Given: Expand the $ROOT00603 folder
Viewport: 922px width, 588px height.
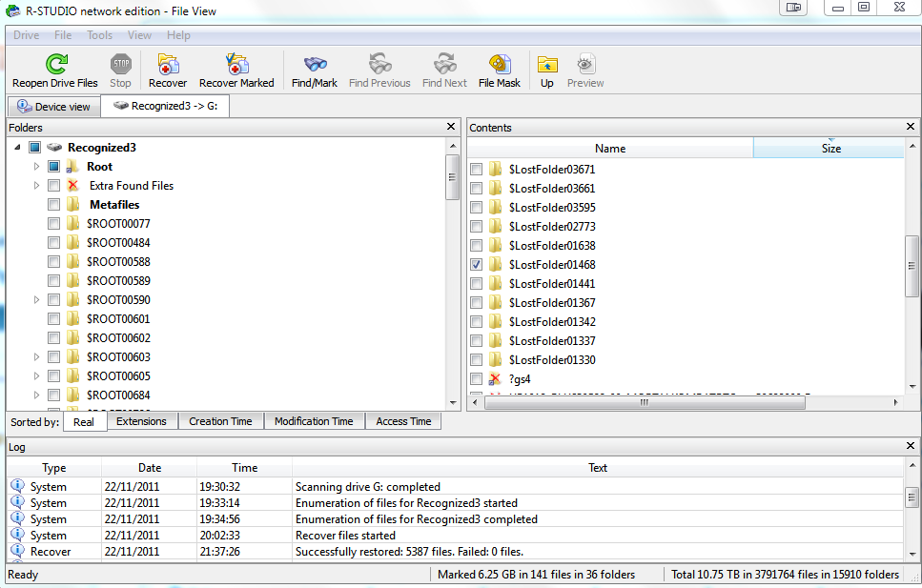Looking at the screenshot, I should (x=36, y=357).
